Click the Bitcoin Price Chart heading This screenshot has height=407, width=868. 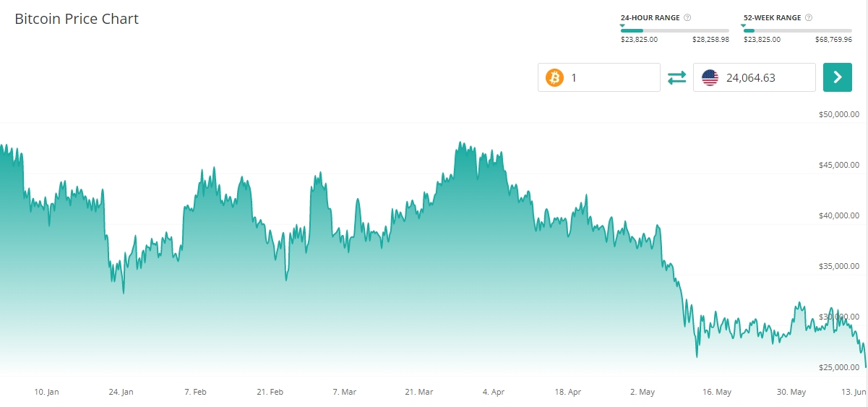(x=77, y=19)
